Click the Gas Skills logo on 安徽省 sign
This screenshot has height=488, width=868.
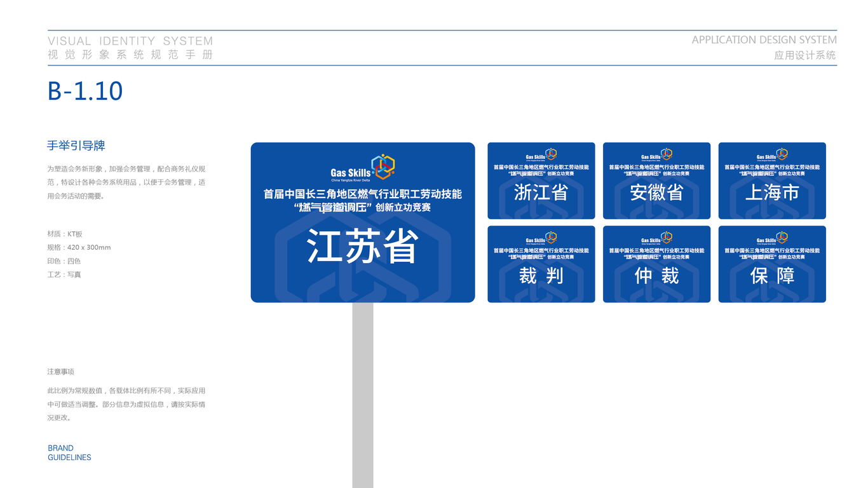656,155
